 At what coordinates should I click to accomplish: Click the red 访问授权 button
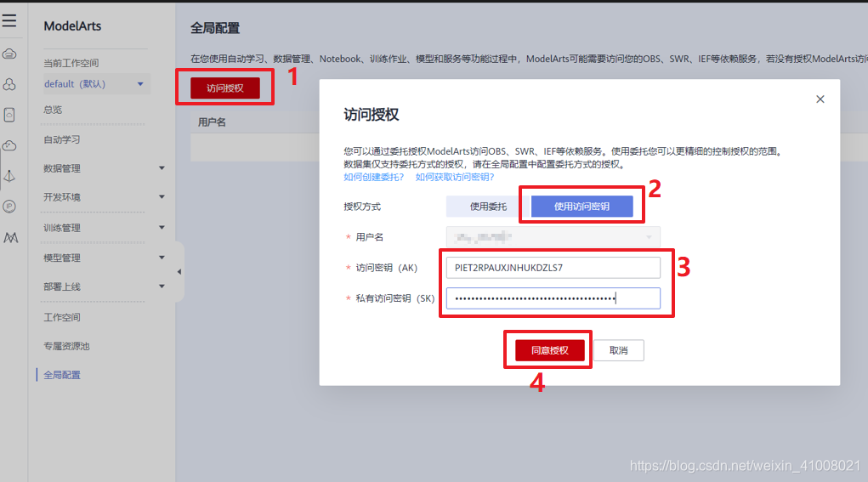pos(225,88)
